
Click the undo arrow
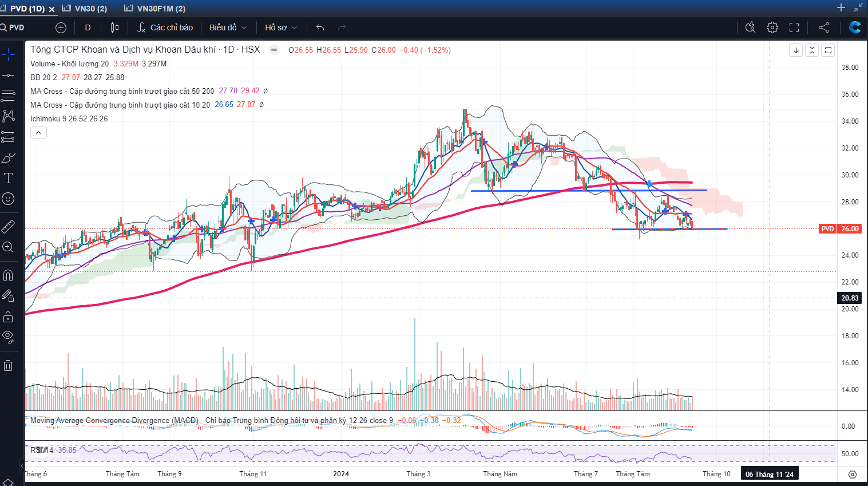click(320, 27)
